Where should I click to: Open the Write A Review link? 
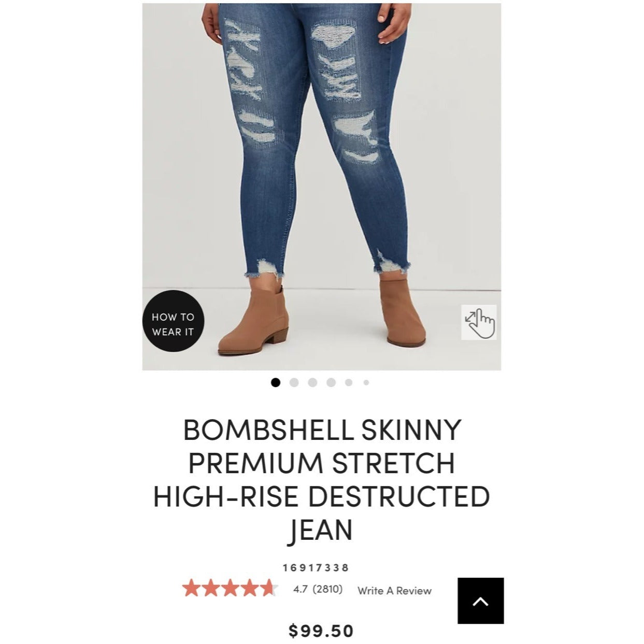tap(395, 591)
